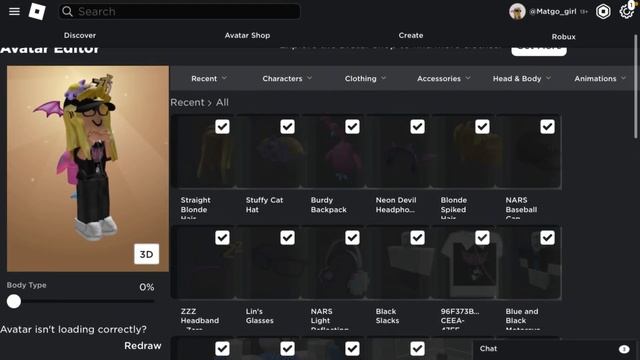Click the @Matgo_girl username
This screenshot has height=360, width=640.
(x=553, y=11)
